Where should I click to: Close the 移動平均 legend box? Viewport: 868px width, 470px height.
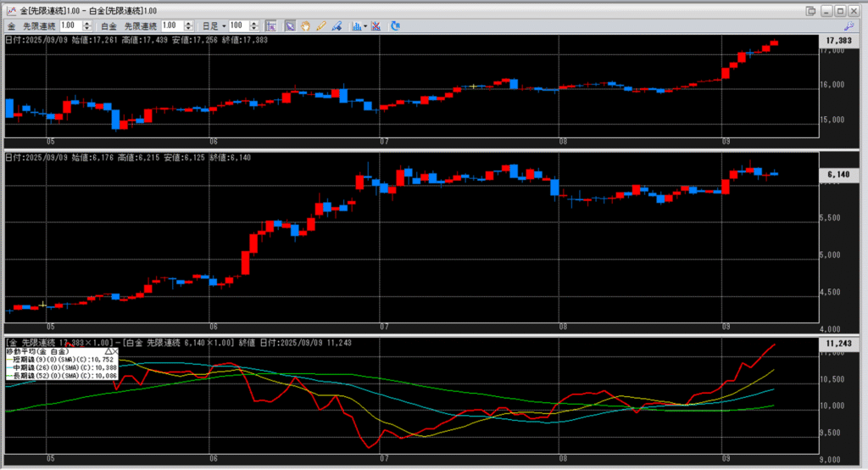click(x=115, y=350)
